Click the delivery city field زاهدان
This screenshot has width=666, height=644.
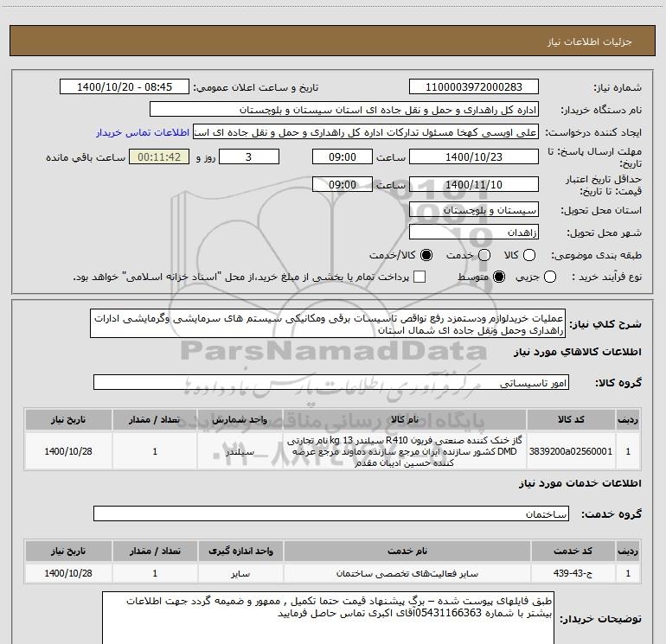point(474,233)
